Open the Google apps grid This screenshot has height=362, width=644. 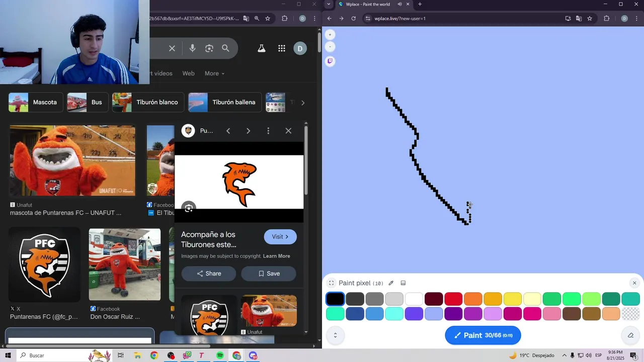(x=282, y=48)
